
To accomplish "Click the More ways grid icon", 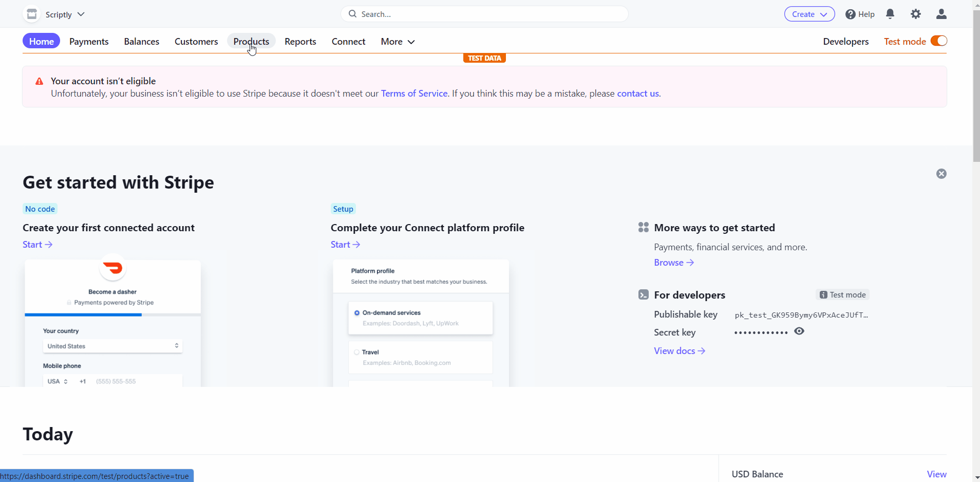I will pyautogui.click(x=643, y=227).
